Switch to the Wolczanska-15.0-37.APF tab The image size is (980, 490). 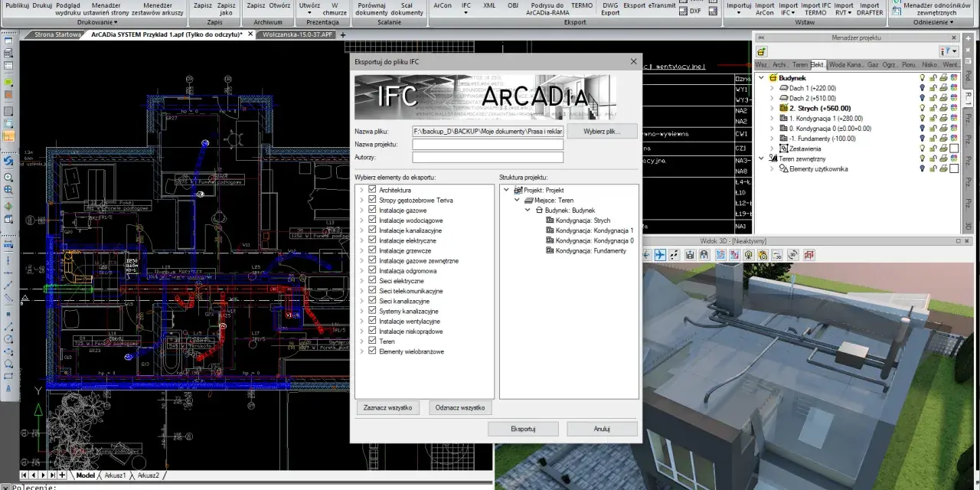click(x=296, y=34)
